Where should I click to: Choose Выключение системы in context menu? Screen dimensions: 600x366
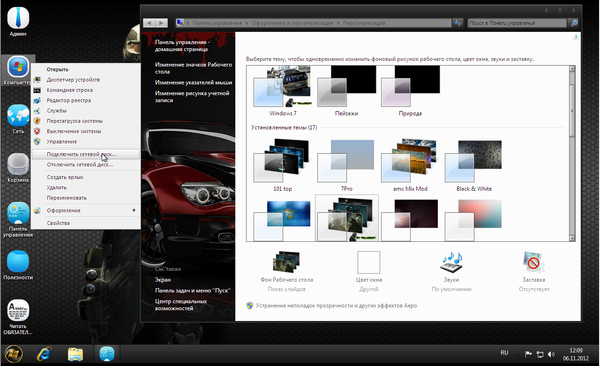86,131
